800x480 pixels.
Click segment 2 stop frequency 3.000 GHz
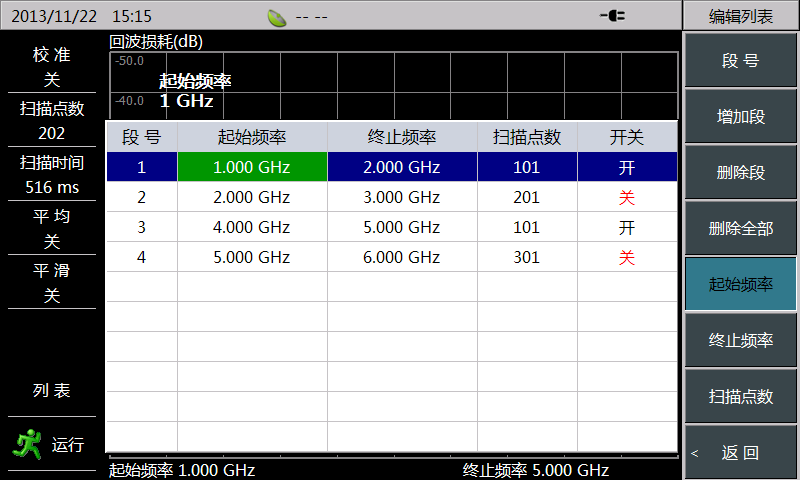point(402,197)
